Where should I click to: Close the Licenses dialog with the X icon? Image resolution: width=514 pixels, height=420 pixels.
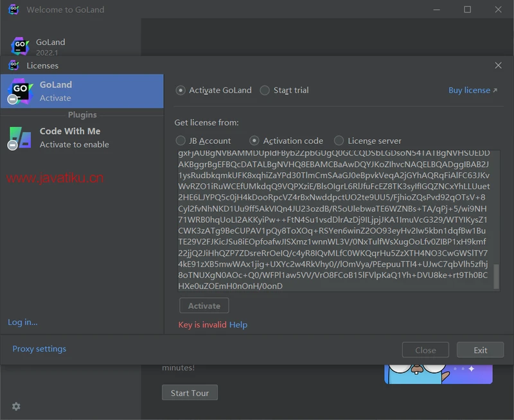point(498,66)
